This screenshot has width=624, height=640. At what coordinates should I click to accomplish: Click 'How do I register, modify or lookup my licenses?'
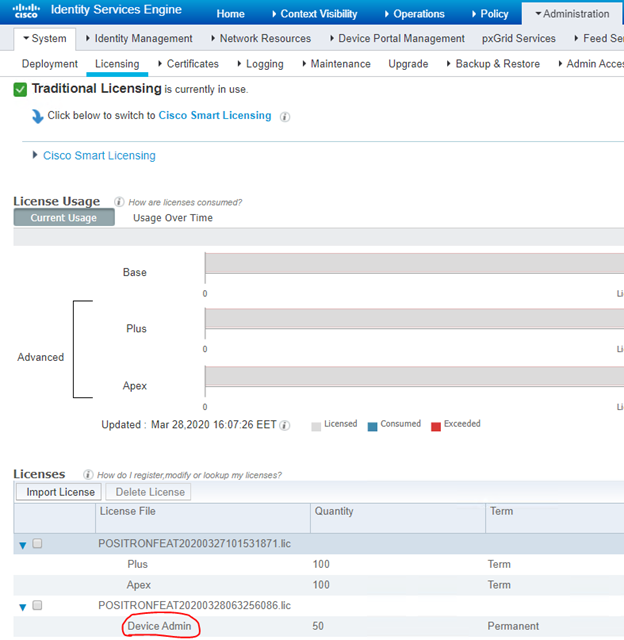[189, 475]
